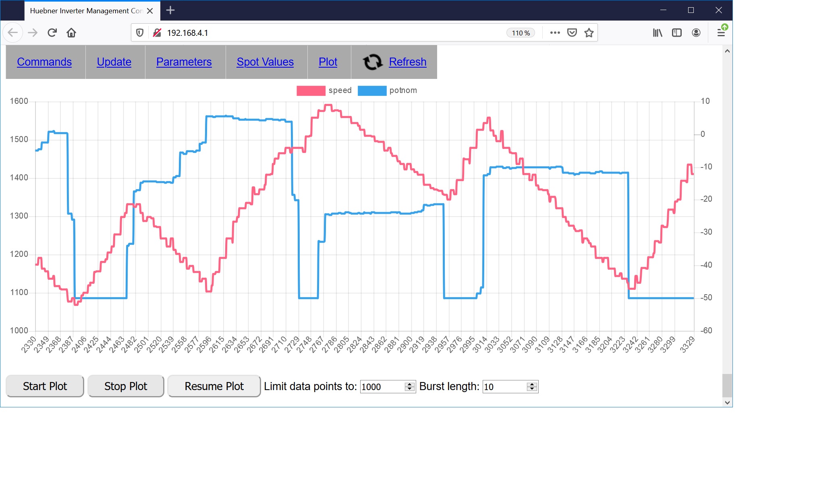Open the Firefox hamburger application menu

pos(721,33)
